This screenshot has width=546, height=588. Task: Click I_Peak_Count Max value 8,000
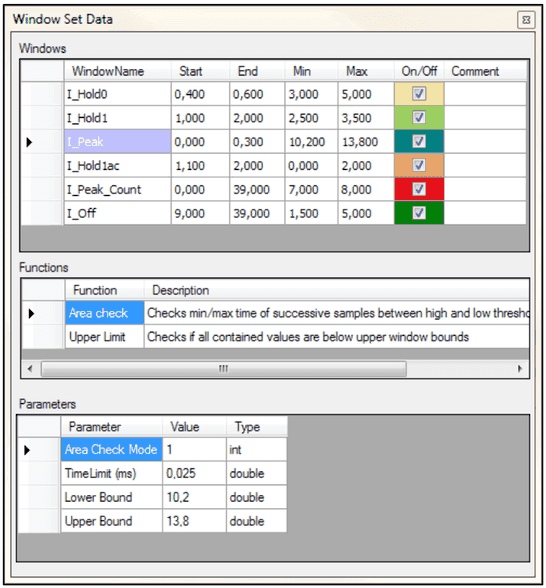coord(366,189)
